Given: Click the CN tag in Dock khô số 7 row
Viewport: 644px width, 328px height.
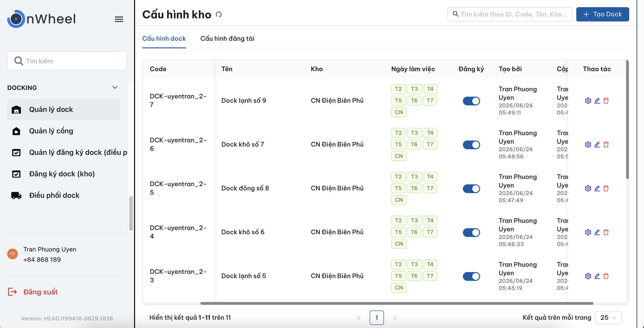Looking at the screenshot, I should click(x=399, y=156).
